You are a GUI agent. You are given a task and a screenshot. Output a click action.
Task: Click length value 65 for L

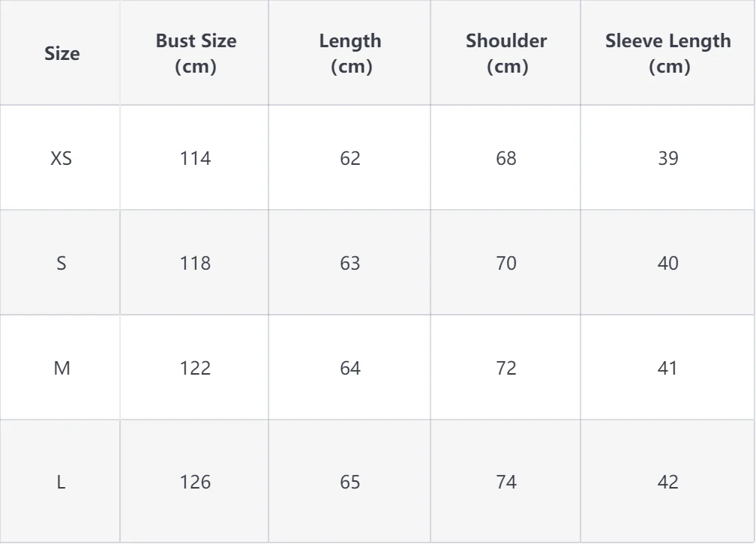point(350,482)
